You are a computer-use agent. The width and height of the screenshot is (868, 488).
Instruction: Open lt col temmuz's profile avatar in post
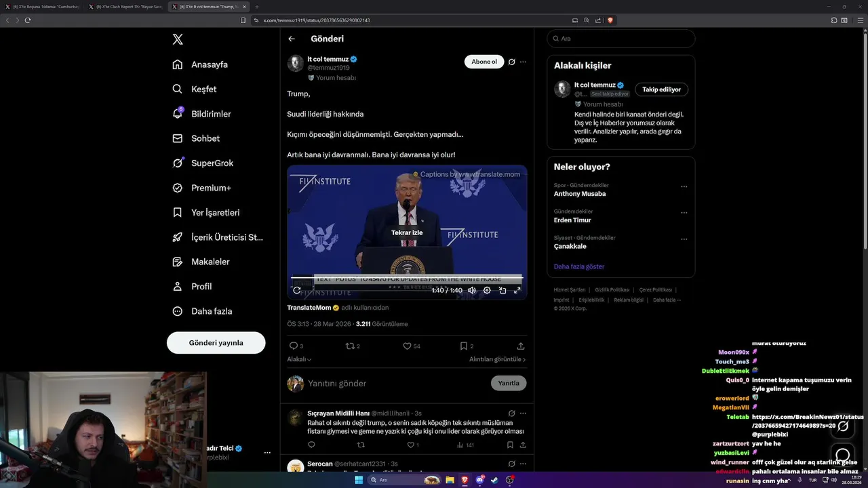coord(295,63)
